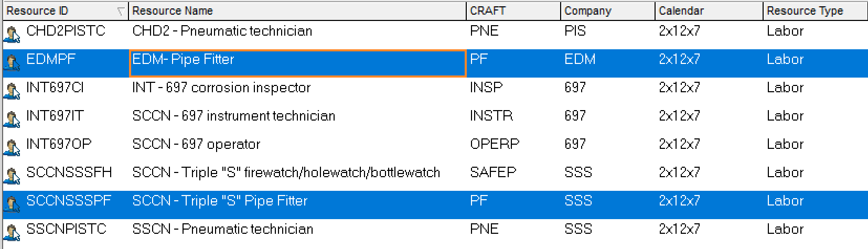Select the EDM- Pipe Fitter name cell

297,63
